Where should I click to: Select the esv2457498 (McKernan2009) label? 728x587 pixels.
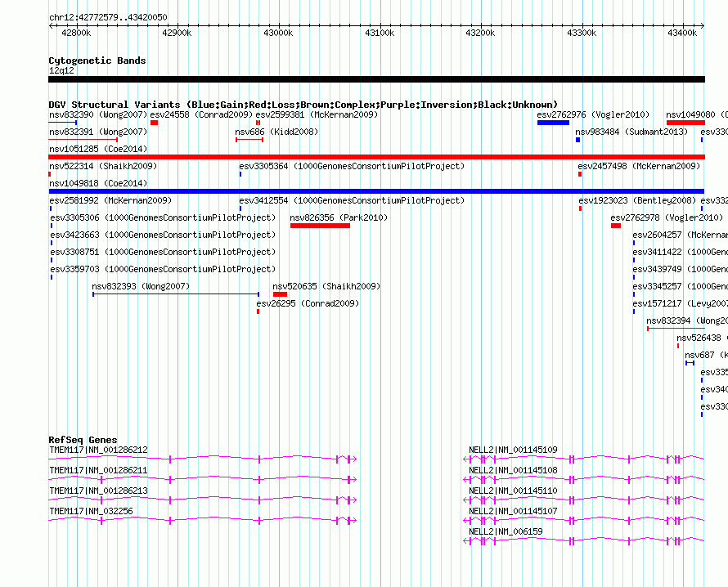point(639,166)
